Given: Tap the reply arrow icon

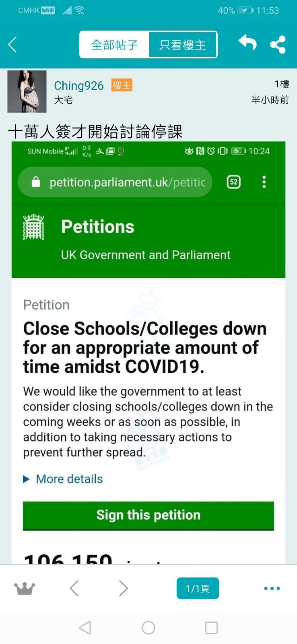Looking at the screenshot, I should tap(248, 43).
